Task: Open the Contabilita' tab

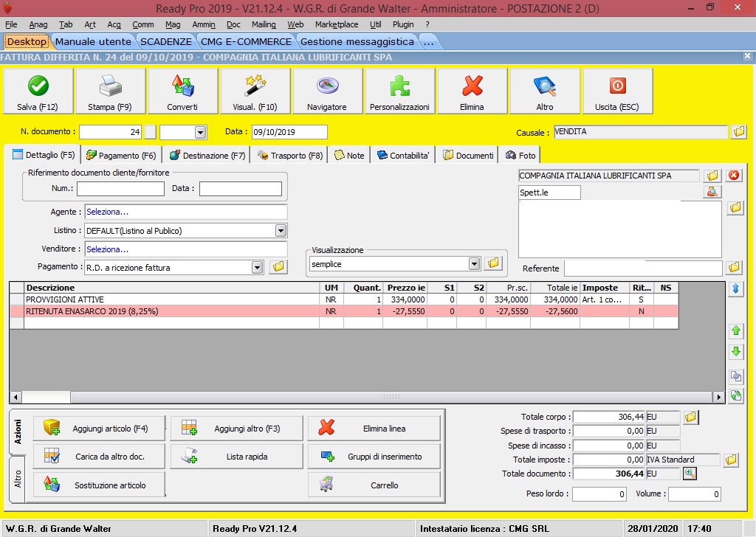Action: (x=403, y=156)
